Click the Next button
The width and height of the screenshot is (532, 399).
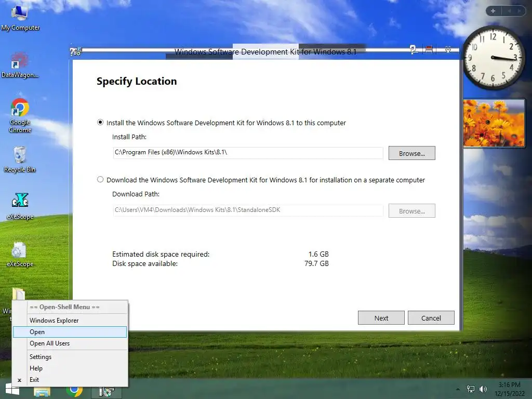[x=381, y=318]
